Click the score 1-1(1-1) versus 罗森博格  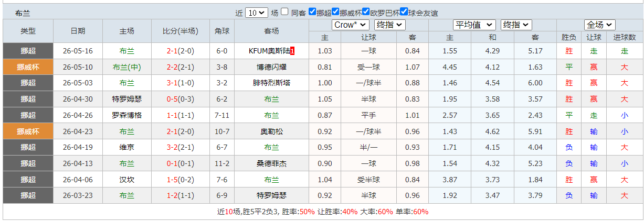tap(181, 115)
